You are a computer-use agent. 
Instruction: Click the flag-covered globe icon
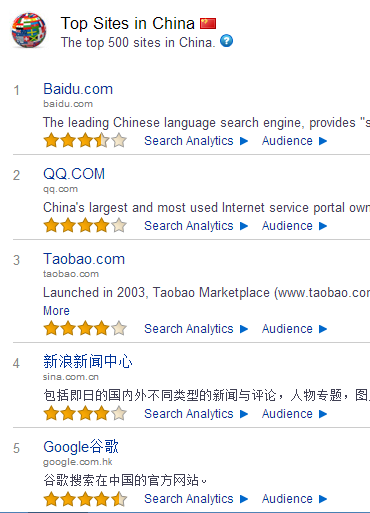(x=29, y=30)
